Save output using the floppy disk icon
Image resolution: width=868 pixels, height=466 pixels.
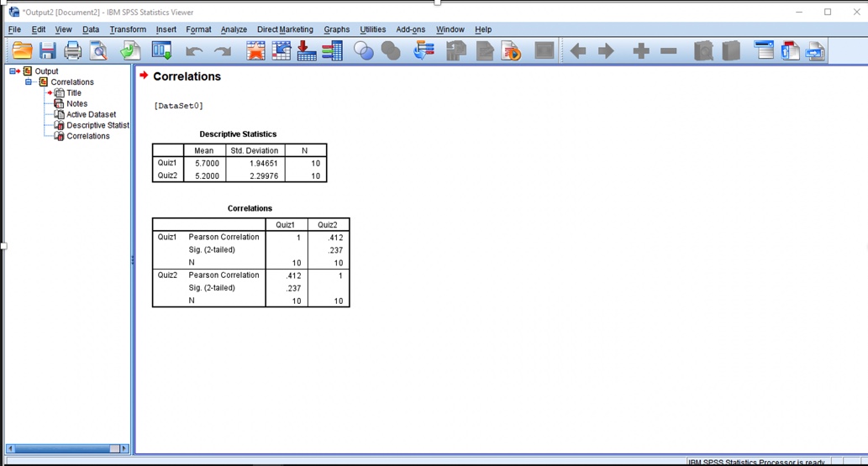48,51
